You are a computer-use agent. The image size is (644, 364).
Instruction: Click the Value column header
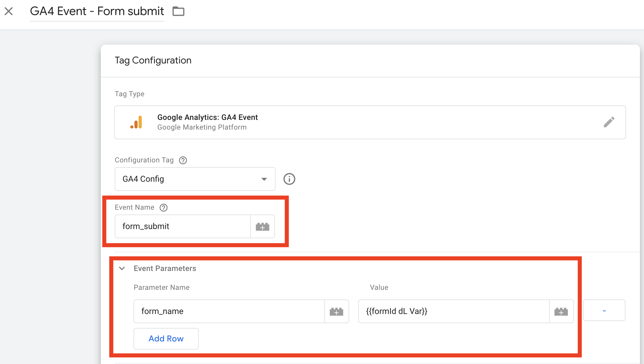click(x=379, y=287)
